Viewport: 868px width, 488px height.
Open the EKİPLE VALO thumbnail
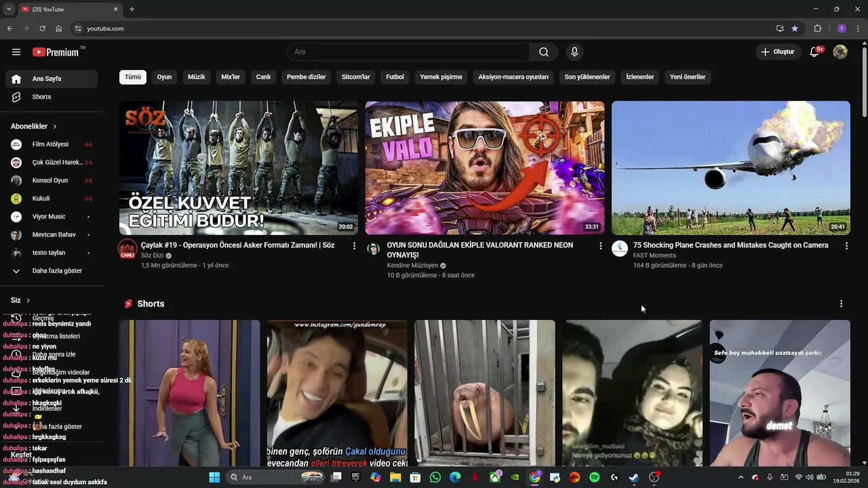point(485,168)
